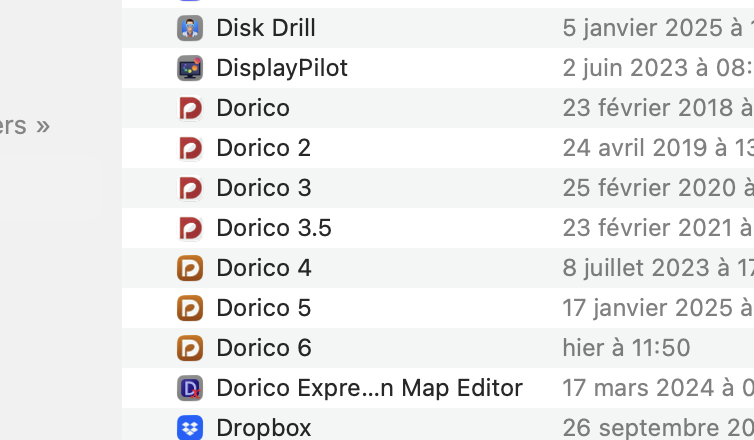Select the Disk Drill name label
This screenshot has width=754, height=440.
[x=265, y=28]
